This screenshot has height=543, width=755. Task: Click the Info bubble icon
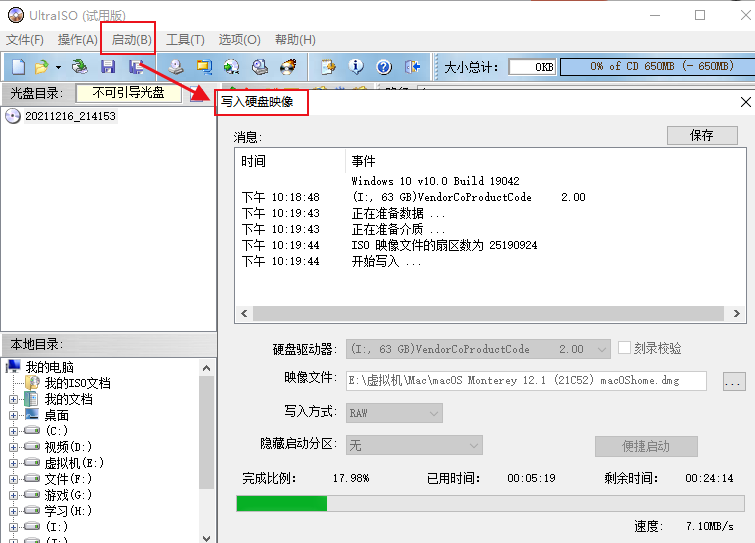[x=356, y=66]
